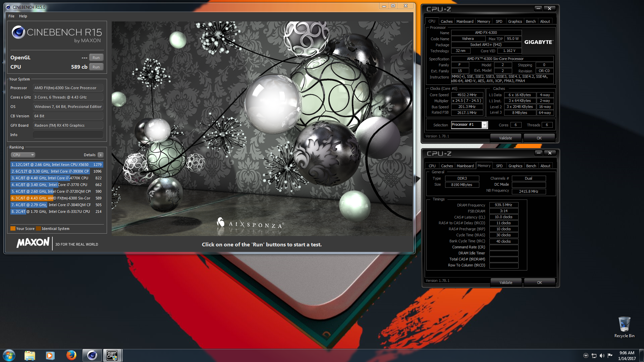This screenshot has width=644, height=362.
Task: Switch to Bench tab in upper CPU-Z
Action: click(x=531, y=21)
